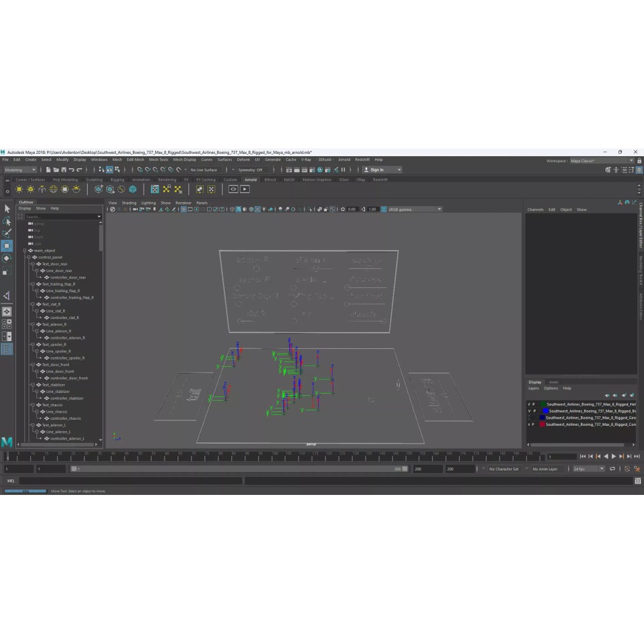
Task: Collapse the Text_stabilizer node in Outliner
Action: click(33, 385)
